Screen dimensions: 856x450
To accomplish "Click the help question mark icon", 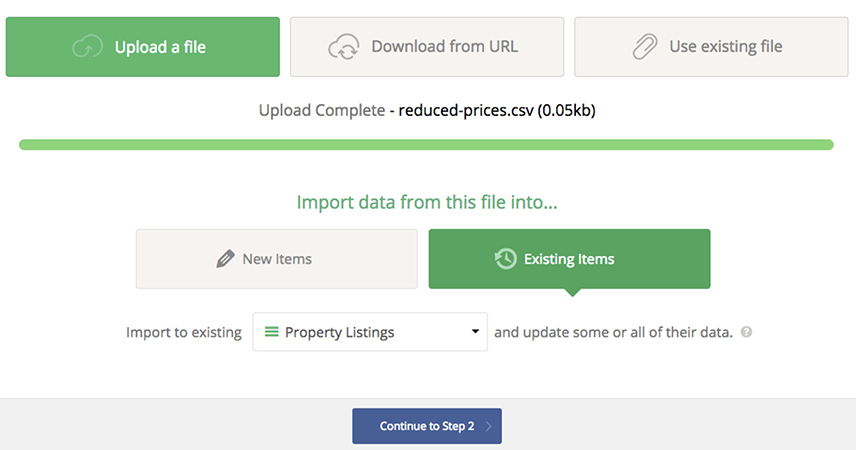I will 747,332.
